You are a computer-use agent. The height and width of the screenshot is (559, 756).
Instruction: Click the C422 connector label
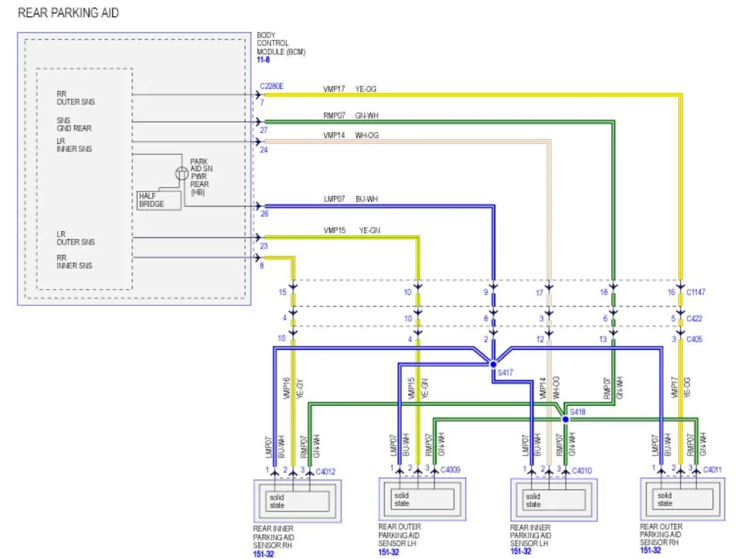pos(695,318)
